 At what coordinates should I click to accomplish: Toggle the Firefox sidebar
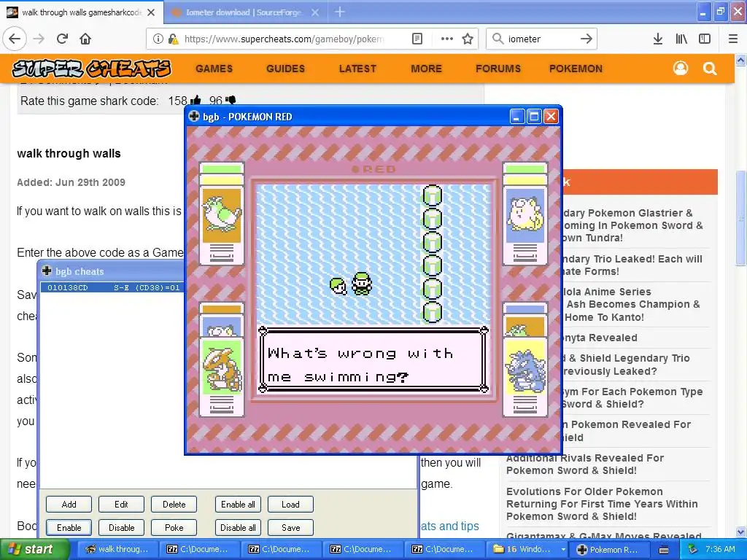click(705, 39)
